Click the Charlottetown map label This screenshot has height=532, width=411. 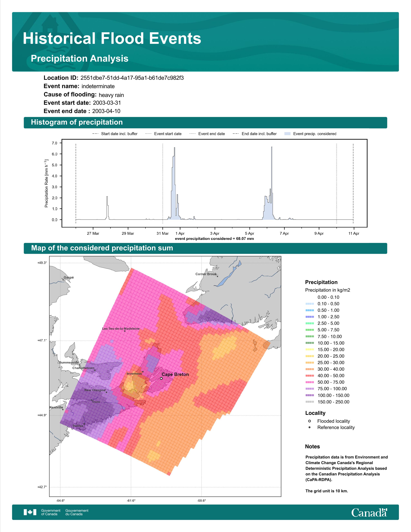point(83,368)
